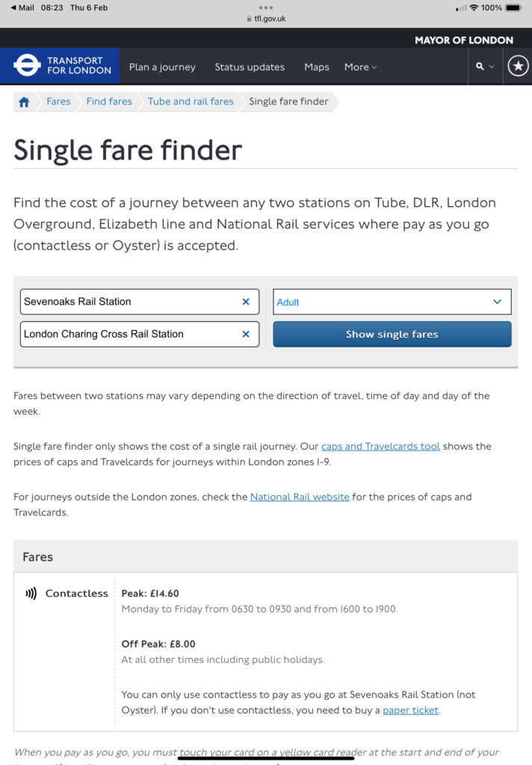Open the paper ticket link
The width and height of the screenshot is (532, 765).
(x=410, y=710)
